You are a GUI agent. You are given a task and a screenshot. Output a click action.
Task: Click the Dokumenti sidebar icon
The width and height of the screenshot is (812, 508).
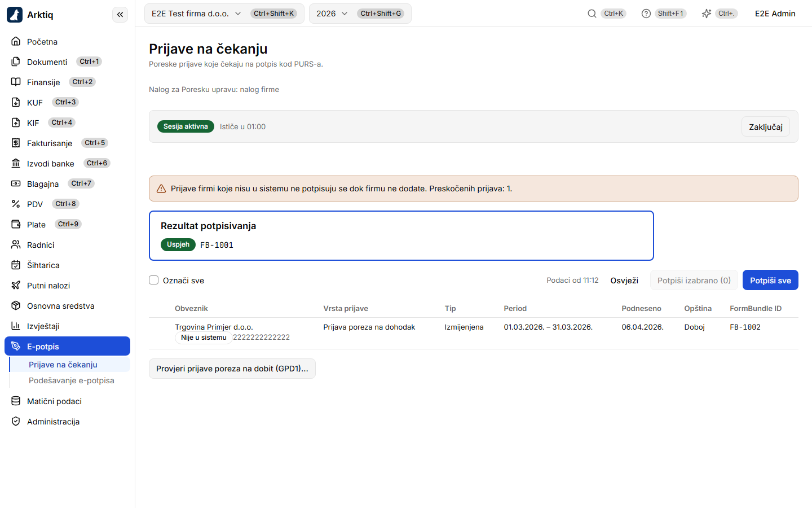point(16,62)
